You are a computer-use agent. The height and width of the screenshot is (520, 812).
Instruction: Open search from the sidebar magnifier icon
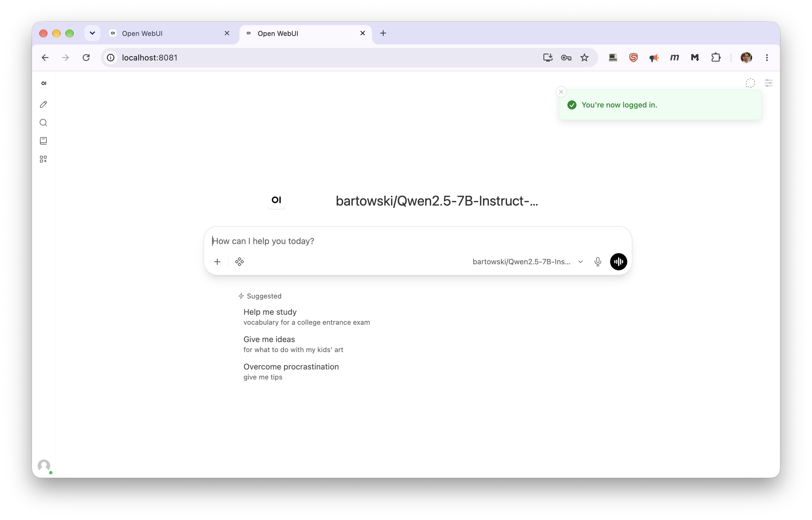44,123
